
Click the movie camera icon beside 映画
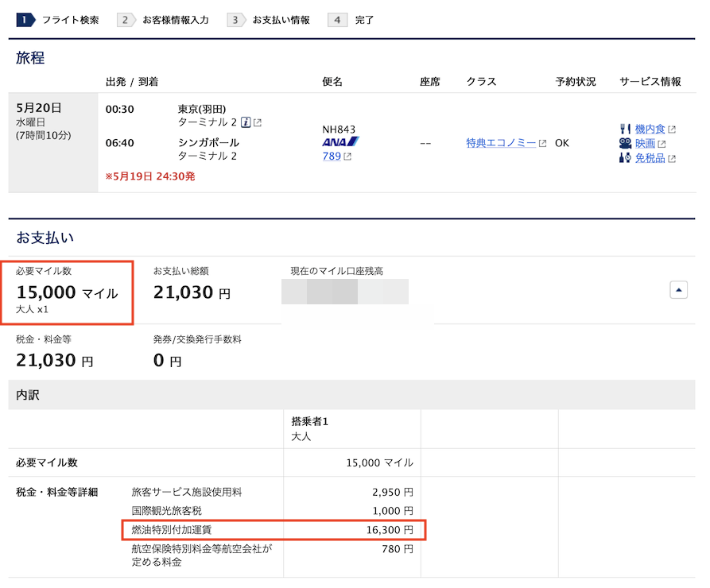coord(625,144)
